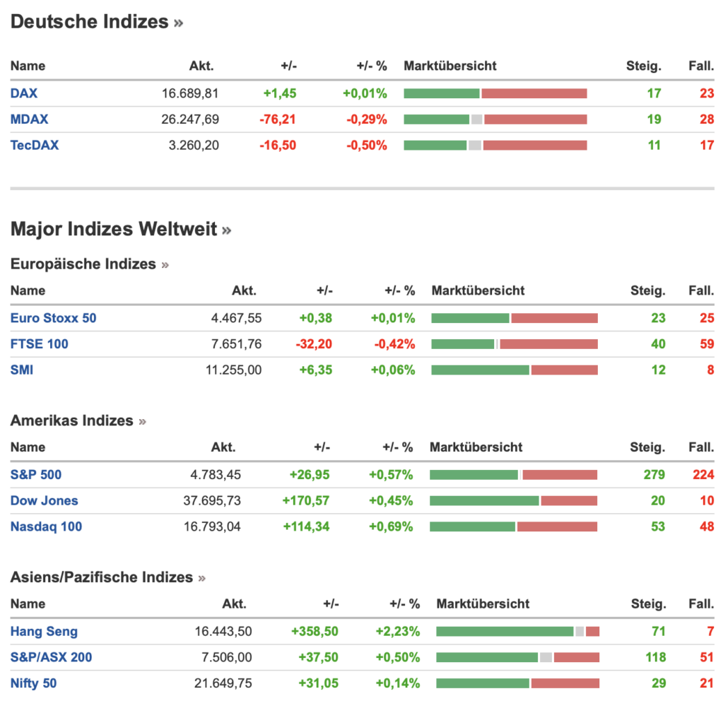
Task: Click the SMI market overview bar
Action: tap(515, 370)
